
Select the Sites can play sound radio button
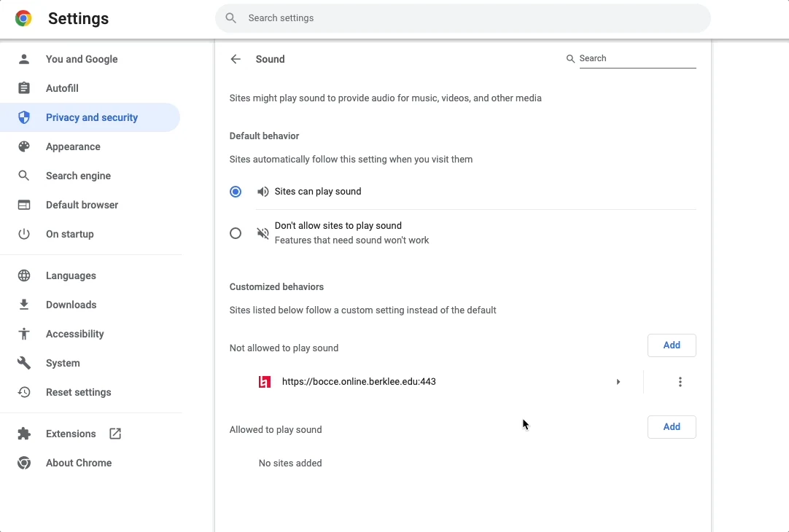(x=236, y=192)
